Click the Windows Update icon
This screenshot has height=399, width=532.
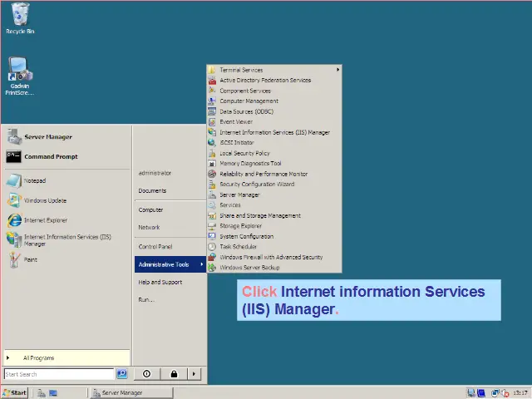click(x=14, y=200)
